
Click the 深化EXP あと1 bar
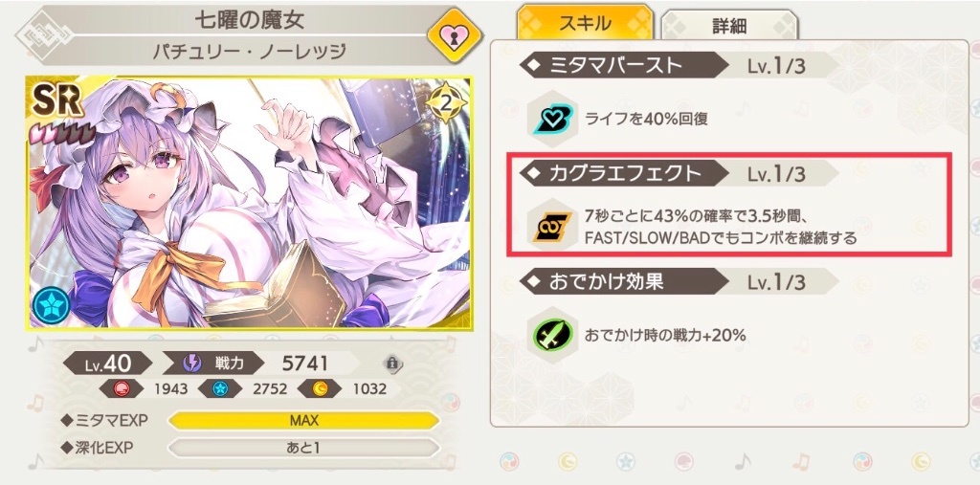pyautogui.click(x=303, y=448)
